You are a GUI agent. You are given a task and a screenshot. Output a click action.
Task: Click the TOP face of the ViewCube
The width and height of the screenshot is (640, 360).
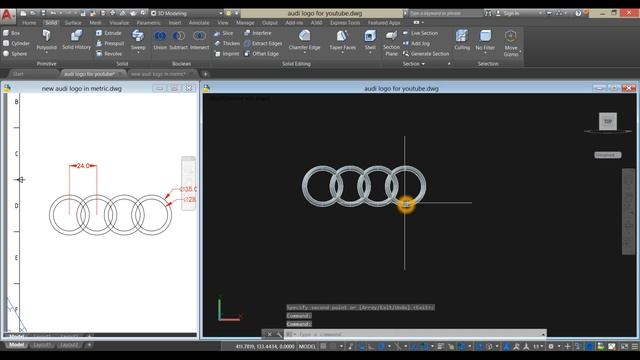click(x=608, y=121)
